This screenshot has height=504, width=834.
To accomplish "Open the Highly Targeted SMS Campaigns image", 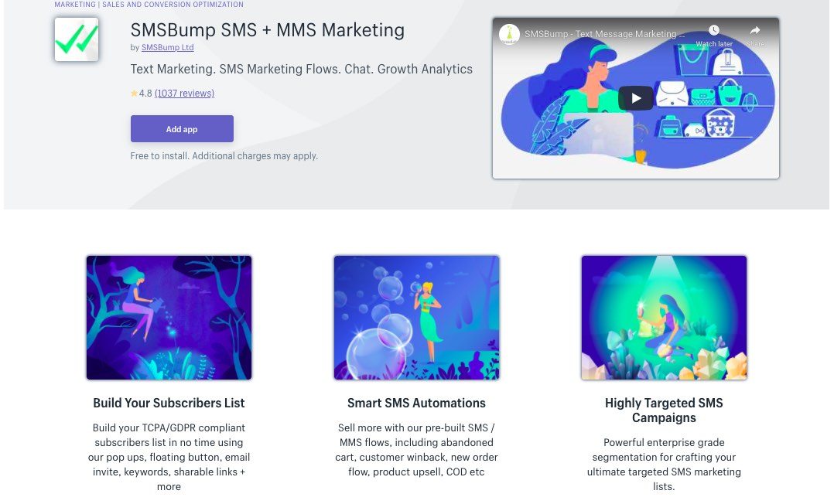I will point(664,318).
